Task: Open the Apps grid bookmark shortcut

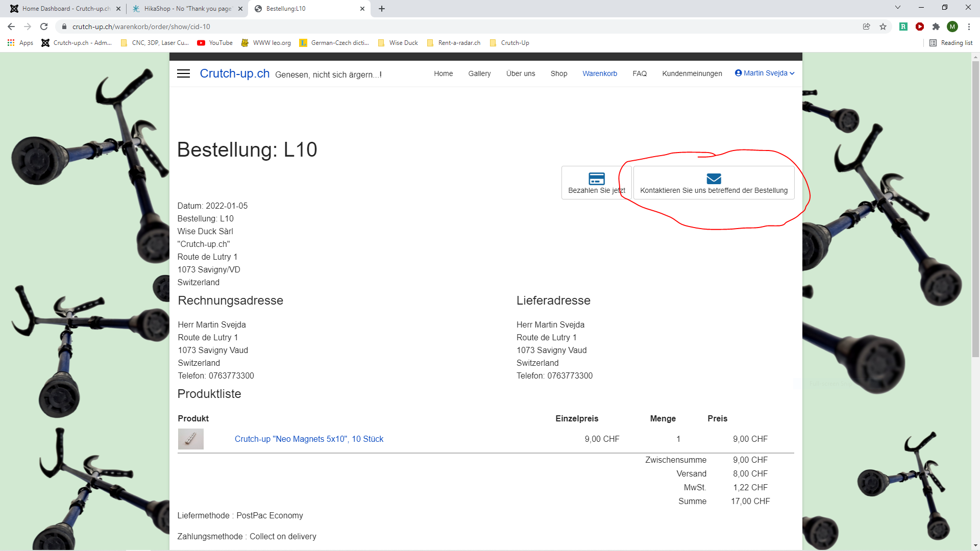Action: coord(20,43)
